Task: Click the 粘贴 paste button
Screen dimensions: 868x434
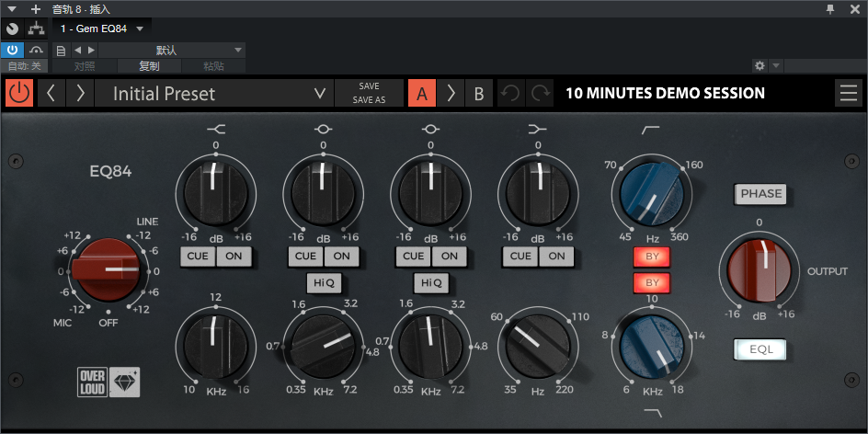Action: point(213,66)
